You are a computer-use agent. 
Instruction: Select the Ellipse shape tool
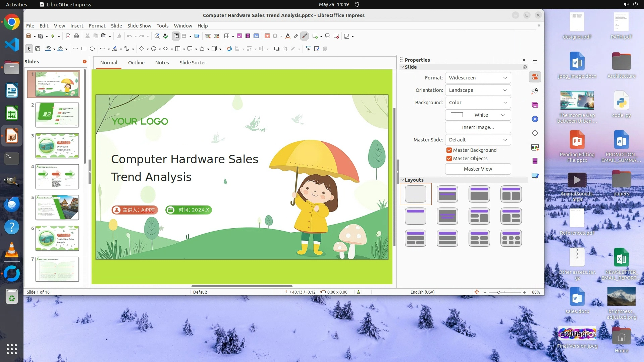[x=92, y=49]
